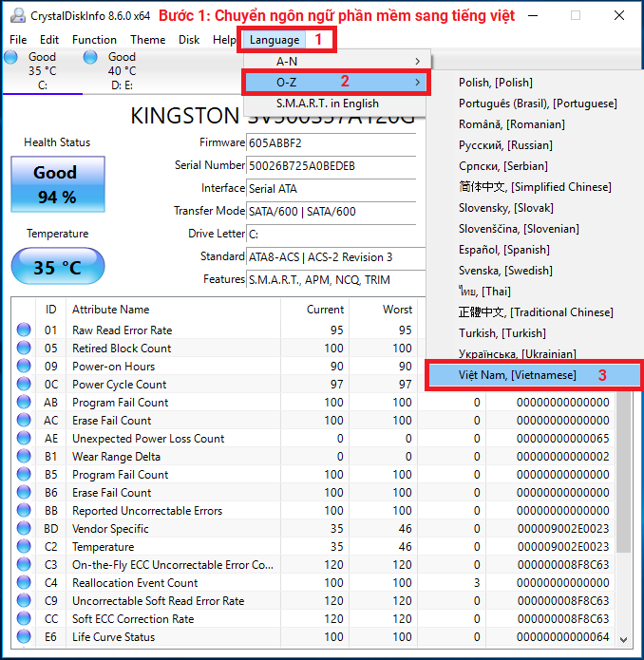644x660 pixels.
Task: Select Slovenian language
Action: pyautogui.click(x=519, y=229)
